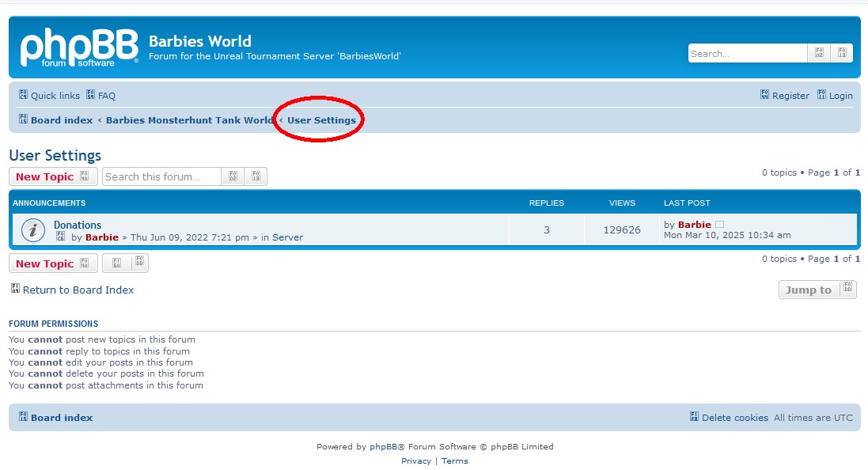Click 'Barbies Monsterhunt Tank World' breadcrumb
The height and width of the screenshot is (470, 868).
point(190,120)
